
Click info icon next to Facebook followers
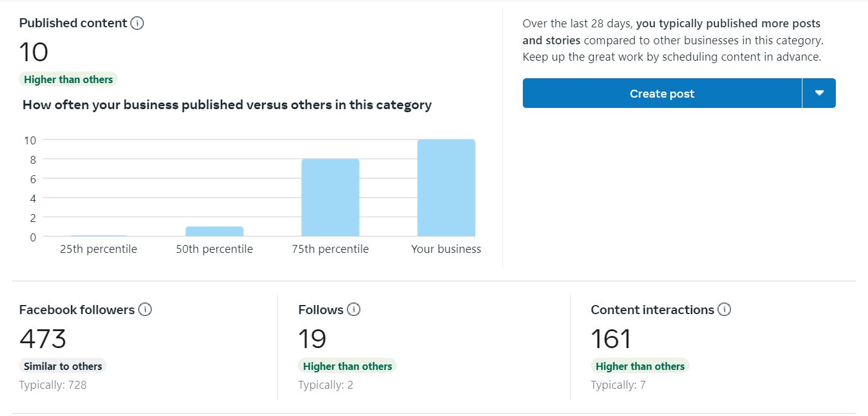pos(145,309)
